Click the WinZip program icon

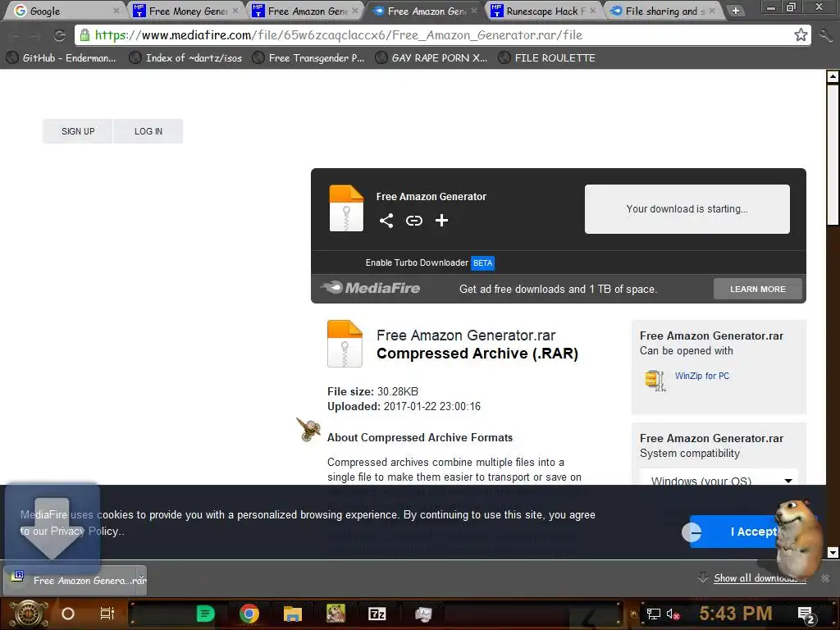[x=655, y=380]
